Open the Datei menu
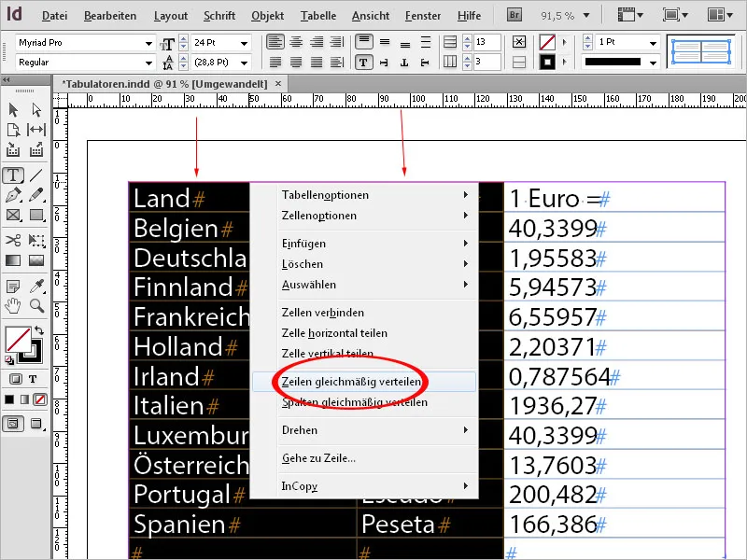Screen dimensions: 747x560 tap(54, 16)
